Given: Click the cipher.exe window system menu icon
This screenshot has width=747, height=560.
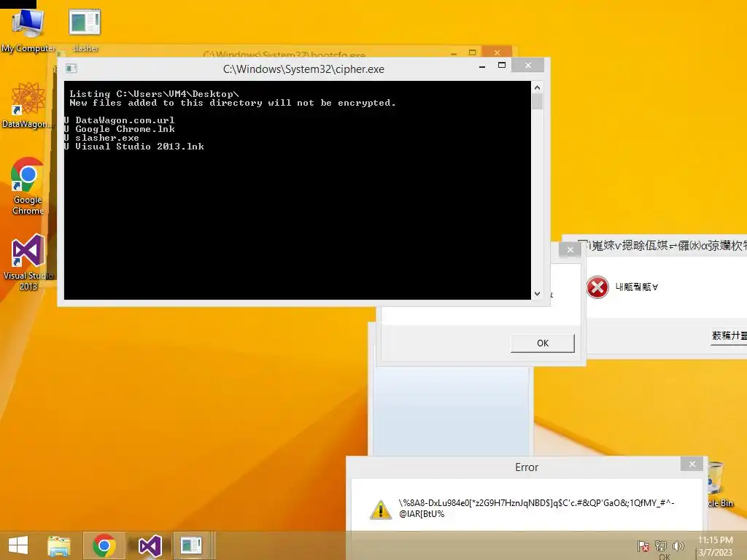Looking at the screenshot, I should (x=71, y=69).
